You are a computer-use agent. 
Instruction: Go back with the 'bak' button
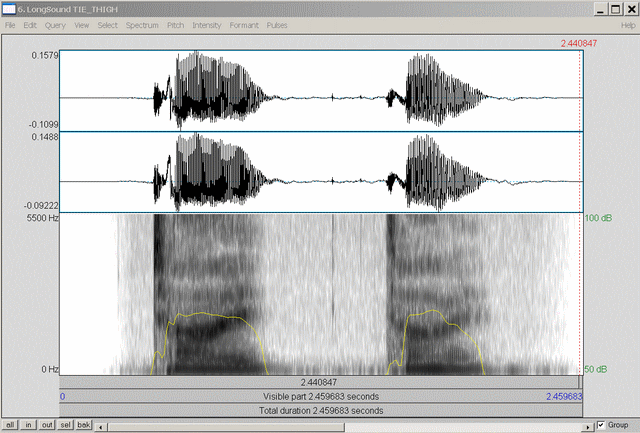click(x=84, y=425)
